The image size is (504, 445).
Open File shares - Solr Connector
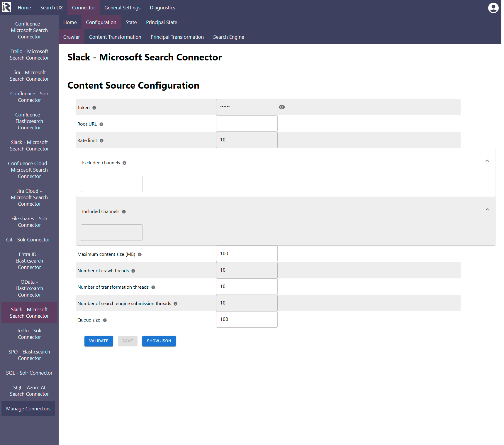(29, 222)
